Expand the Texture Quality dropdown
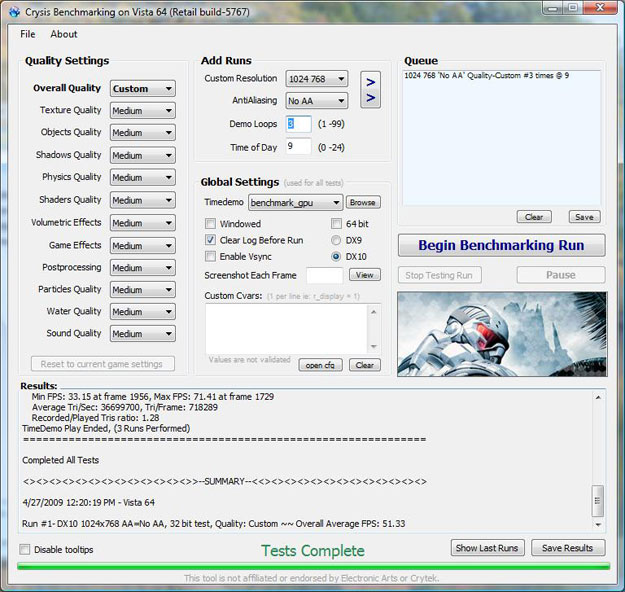Viewport: 625px width, 592px height. click(143, 110)
